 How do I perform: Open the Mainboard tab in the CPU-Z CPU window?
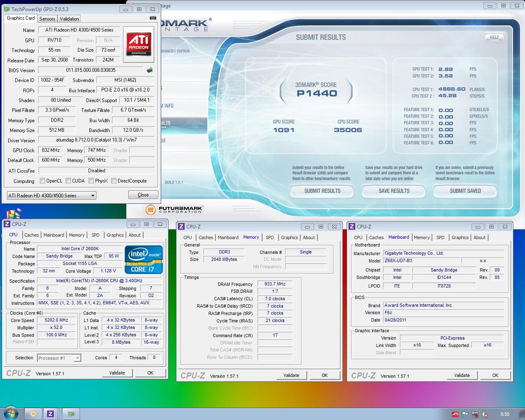54,235
